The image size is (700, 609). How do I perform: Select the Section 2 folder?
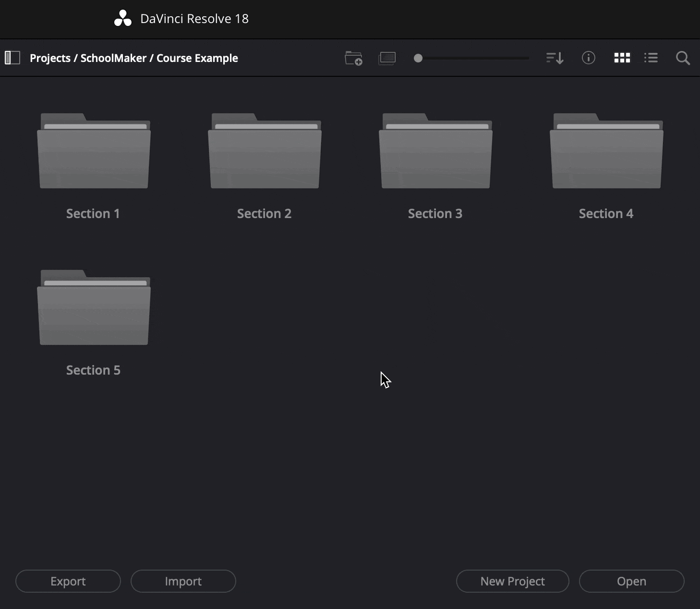(265, 151)
